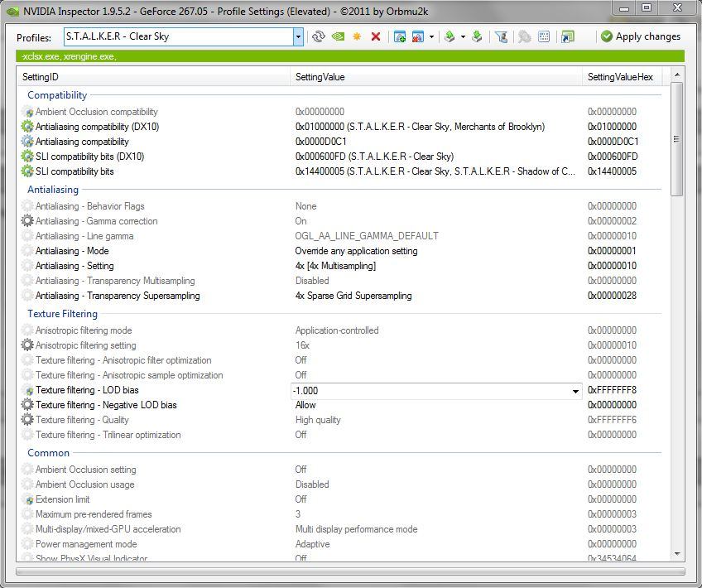The width and height of the screenshot is (702, 588).
Task: Click gear icon beside Anisotropic filtering setting
Action: tap(27, 345)
